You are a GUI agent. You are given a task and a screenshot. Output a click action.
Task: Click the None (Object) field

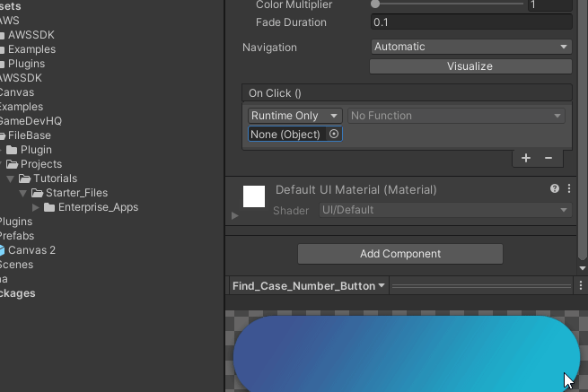click(294, 135)
